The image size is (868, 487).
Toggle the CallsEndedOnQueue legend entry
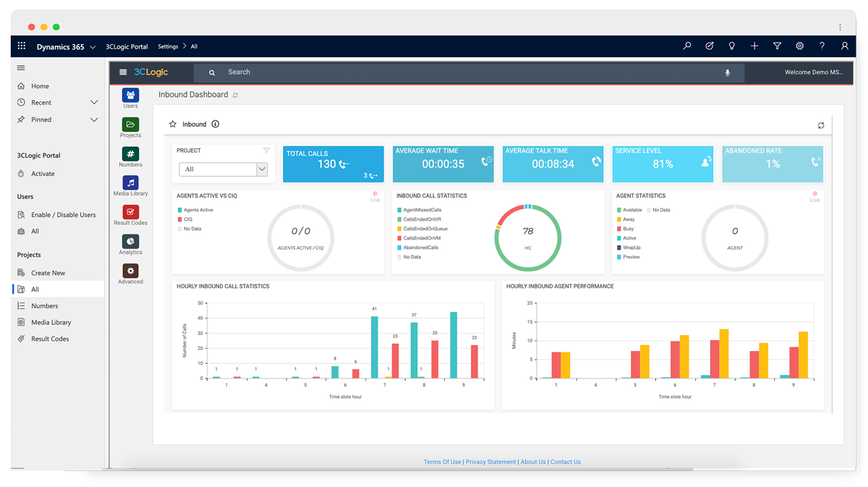coord(422,229)
